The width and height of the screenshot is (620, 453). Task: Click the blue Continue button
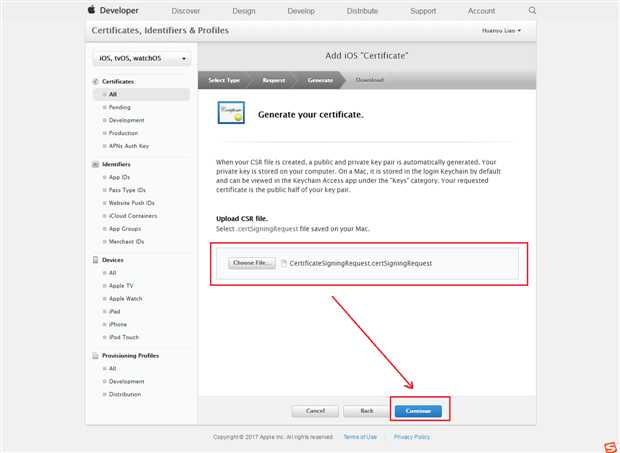click(x=418, y=411)
